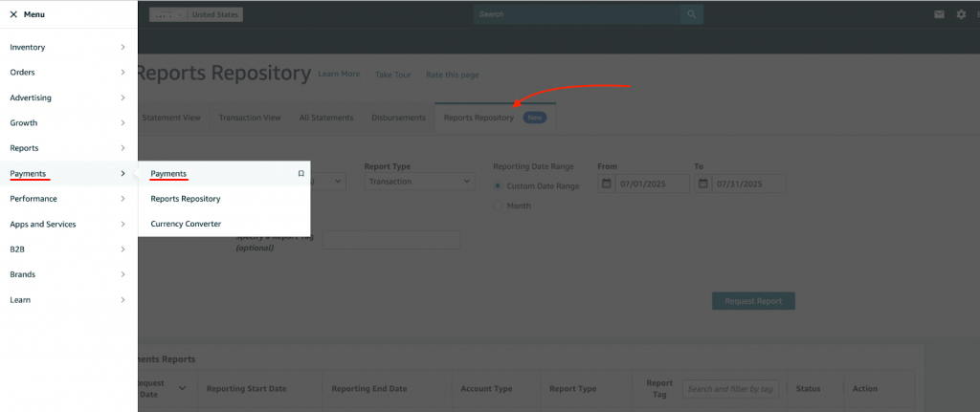Select Reports Repository in the Payments submenu
Image resolution: width=980 pixels, height=412 pixels.
[186, 199]
